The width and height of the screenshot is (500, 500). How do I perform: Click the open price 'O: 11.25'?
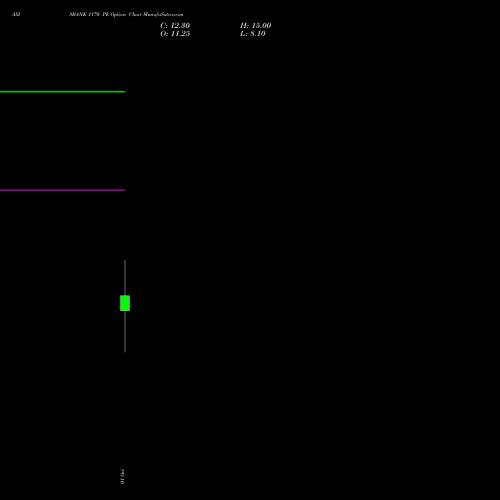click(175, 34)
